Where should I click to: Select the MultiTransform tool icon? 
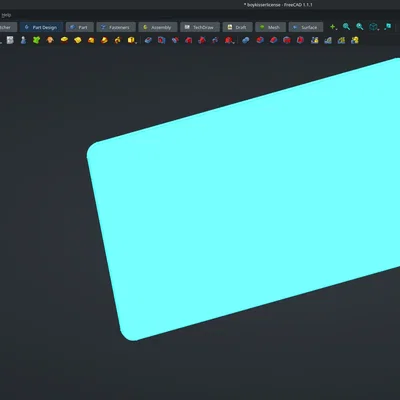pyautogui.click(x=355, y=40)
